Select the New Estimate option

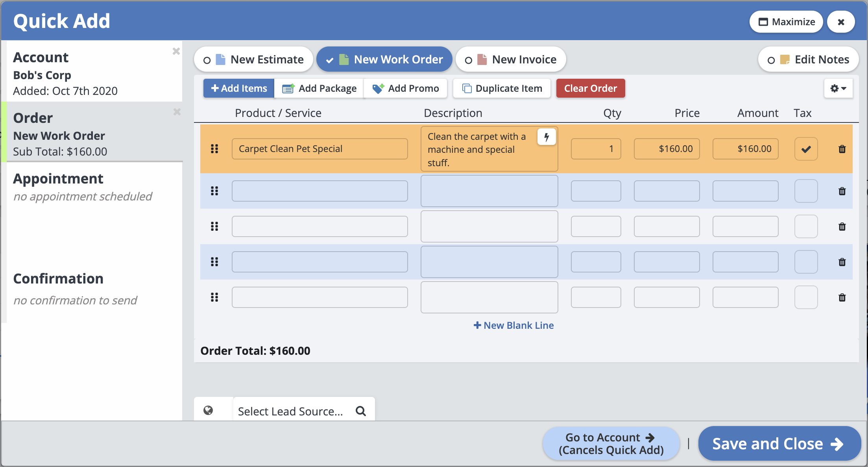[254, 59]
